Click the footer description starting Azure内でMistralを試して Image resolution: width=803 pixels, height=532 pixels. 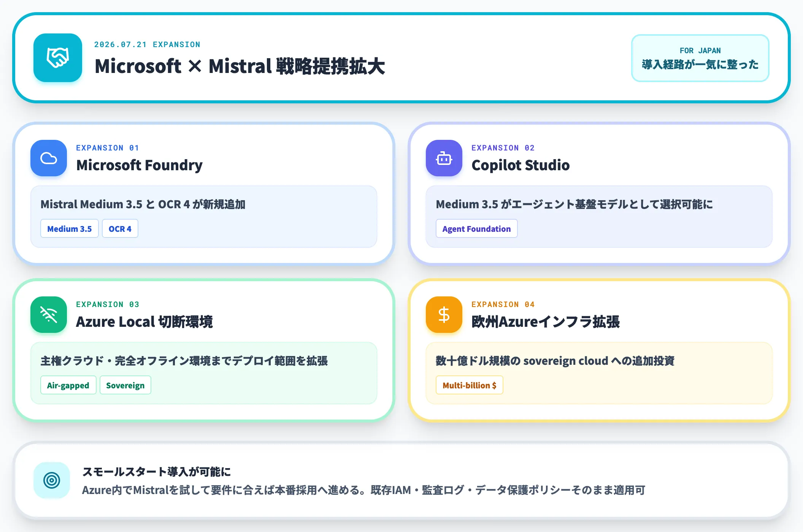(363, 490)
